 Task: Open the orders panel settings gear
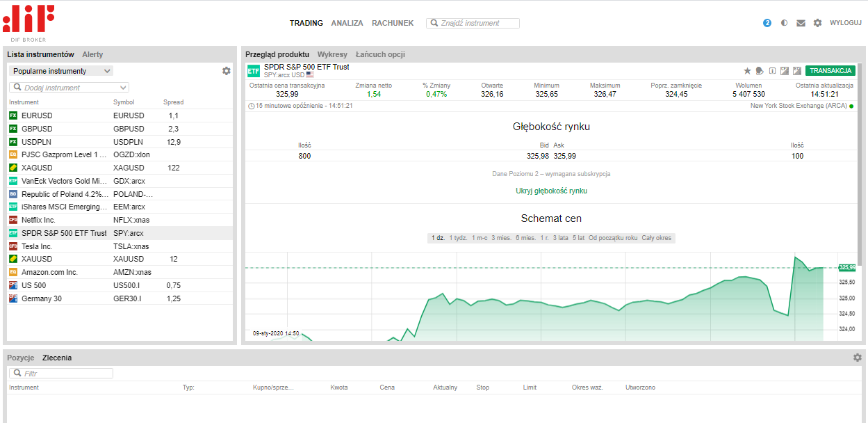point(857,358)
